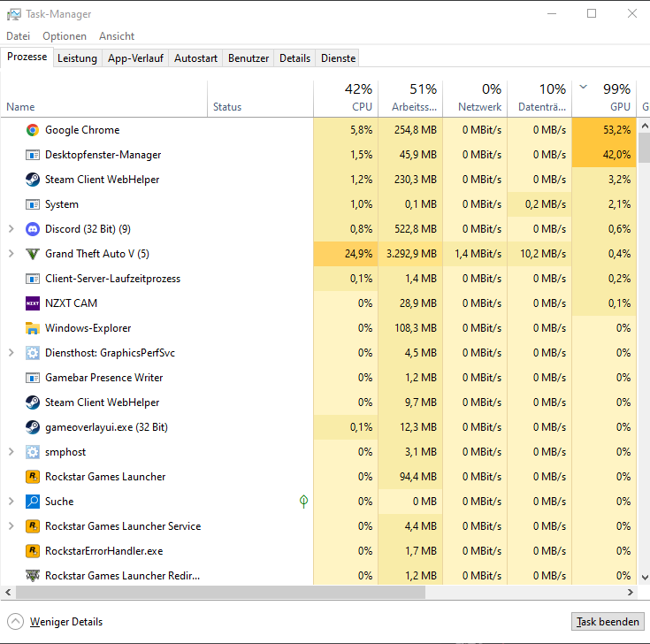Screen dimensions: 650x644
Task: Click the Task-Manager title bar icon
Action: click(x=13, y=14)
